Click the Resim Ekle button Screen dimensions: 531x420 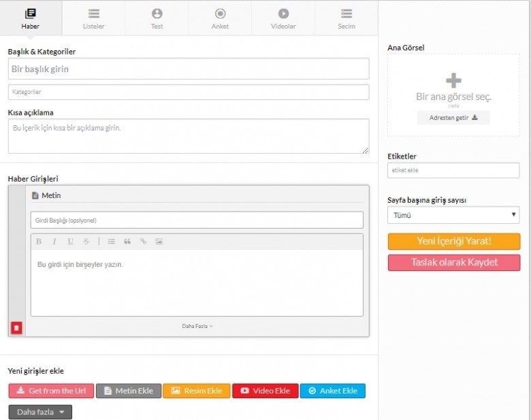coord(197,391)
